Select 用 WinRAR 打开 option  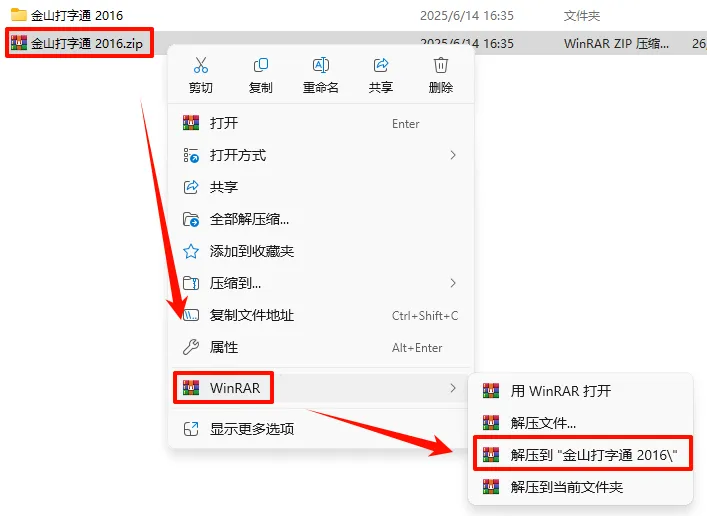(x=582, y=391)
